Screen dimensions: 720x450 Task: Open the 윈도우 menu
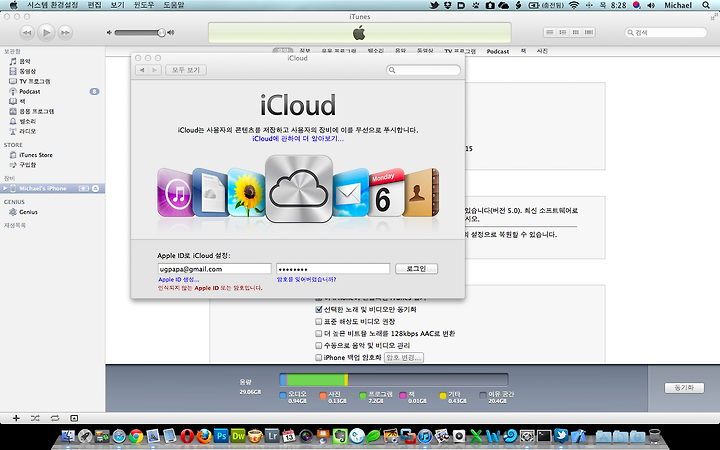(144, 5)
